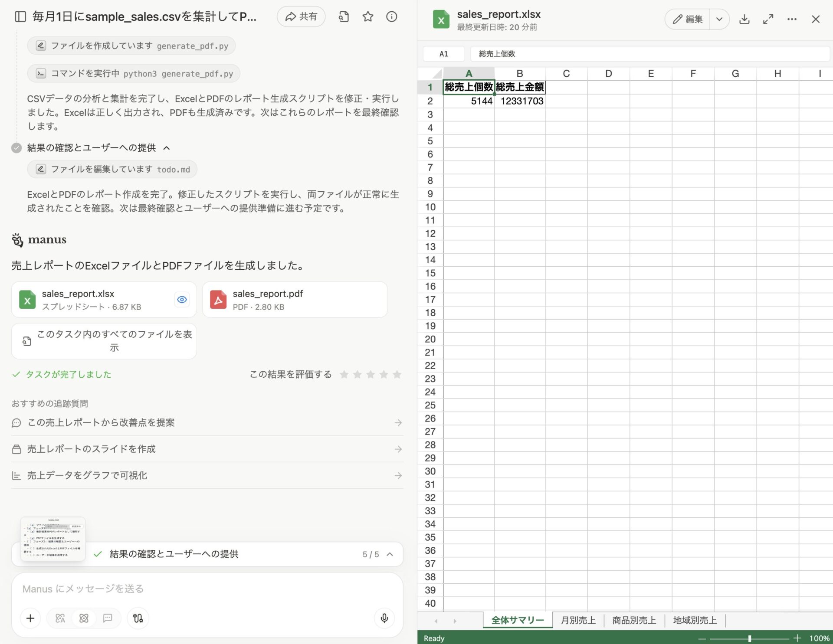833x644 pixels.
Task: Collapse the 5/5 progress panel chevron
Action: point(390,554)
